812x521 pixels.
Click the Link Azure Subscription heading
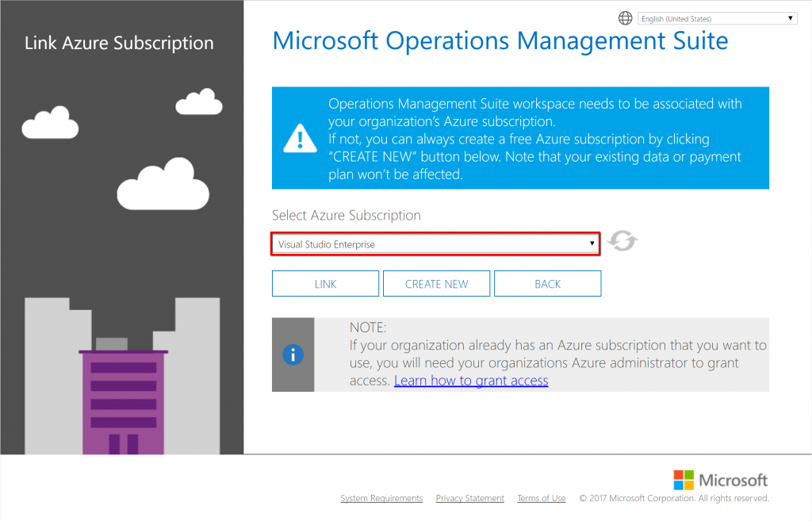pyautogui.click(x=119, y=43)
